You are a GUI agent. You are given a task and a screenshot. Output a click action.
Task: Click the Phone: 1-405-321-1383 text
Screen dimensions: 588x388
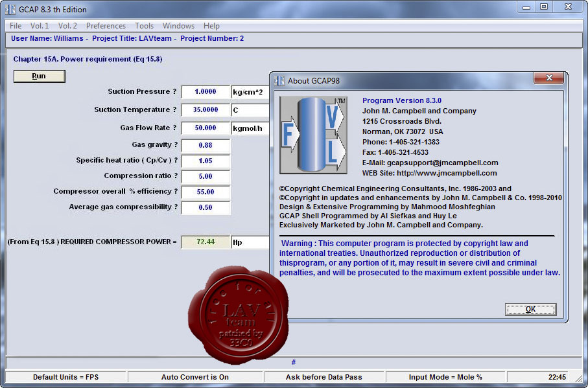(401, 142)
